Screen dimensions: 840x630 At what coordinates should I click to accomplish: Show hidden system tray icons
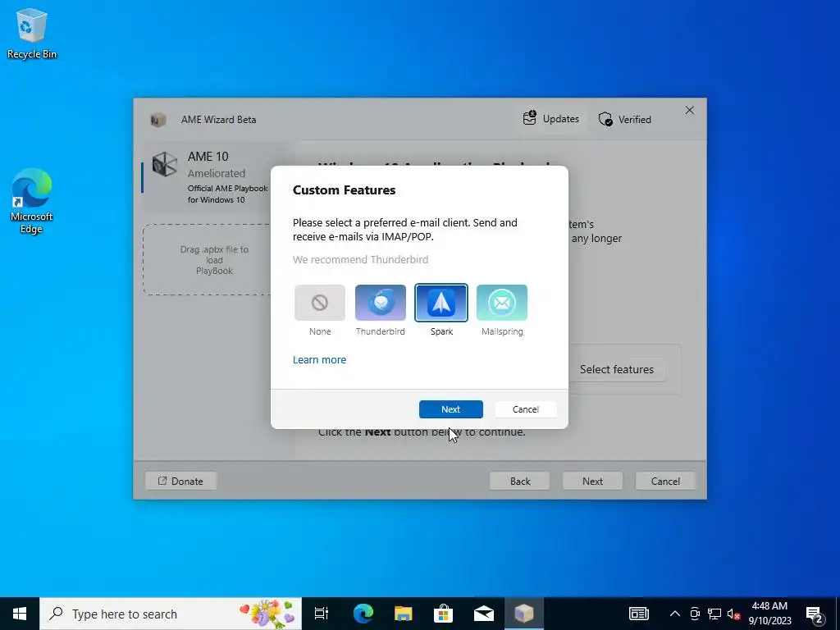point(675,614)
